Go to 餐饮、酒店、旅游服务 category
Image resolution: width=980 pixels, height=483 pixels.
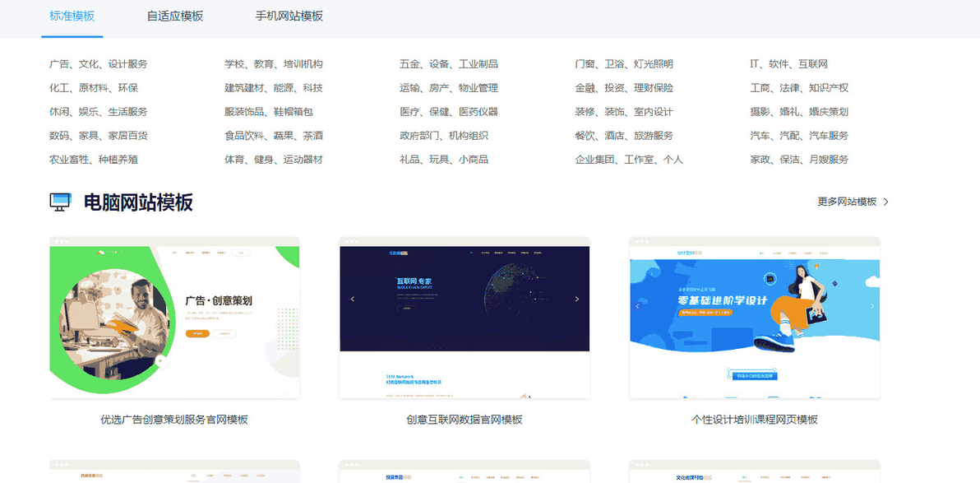click(x=624, y=135)
